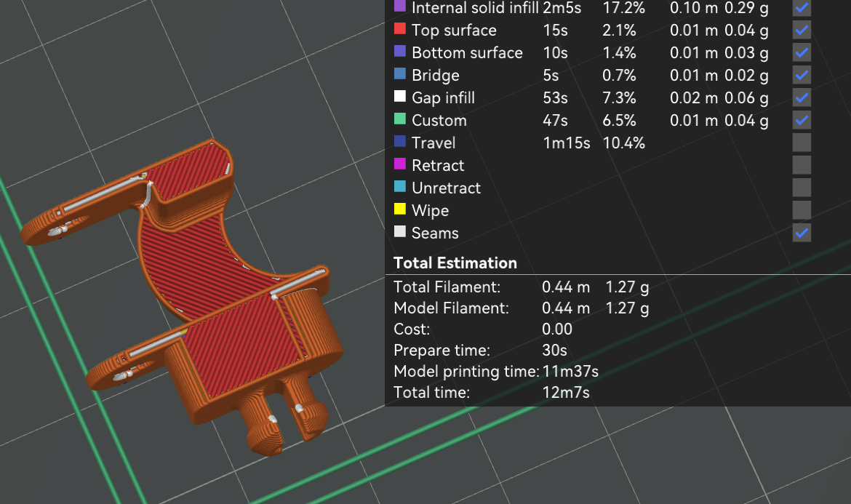The height and width of the screenshot is (504, 851).
Task: Click the Total Filament 0.44 m value
Action: point(566,287)
